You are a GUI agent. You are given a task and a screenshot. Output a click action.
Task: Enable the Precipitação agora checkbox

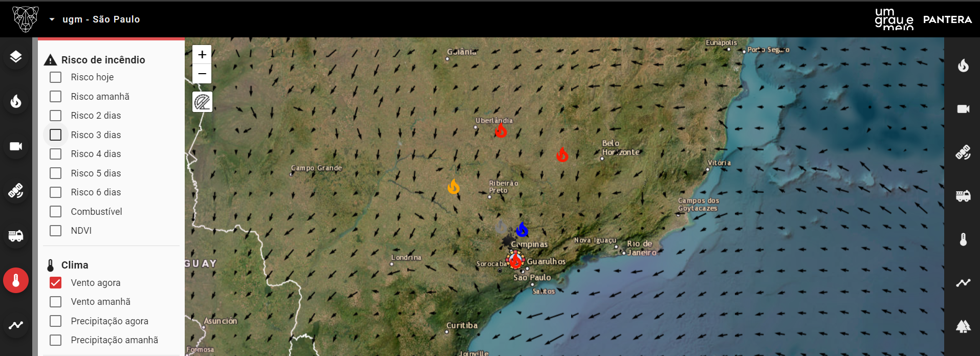coord(55,321)
